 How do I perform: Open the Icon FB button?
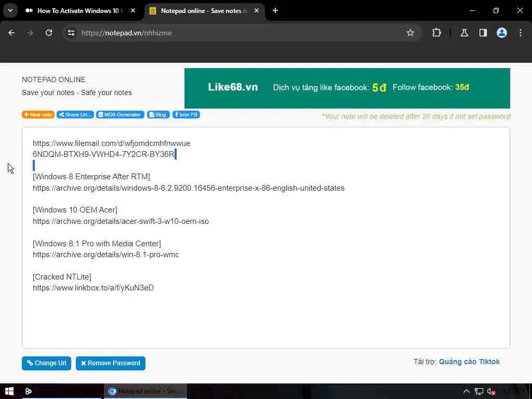click(187, 115)
